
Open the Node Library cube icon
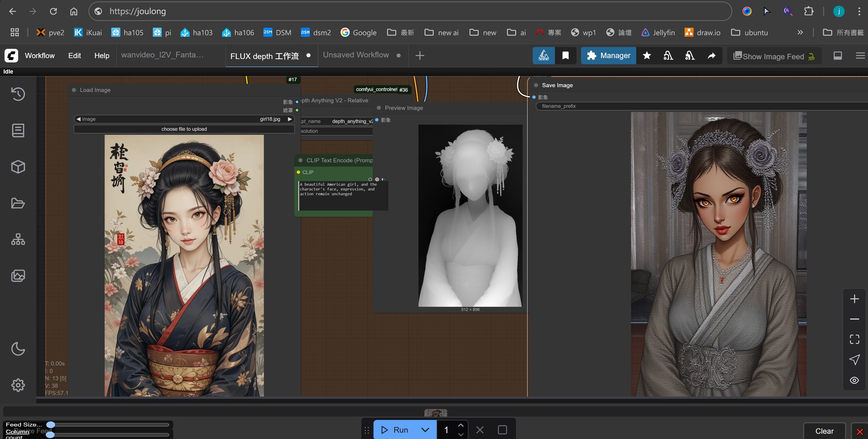(x=18, y=167)
